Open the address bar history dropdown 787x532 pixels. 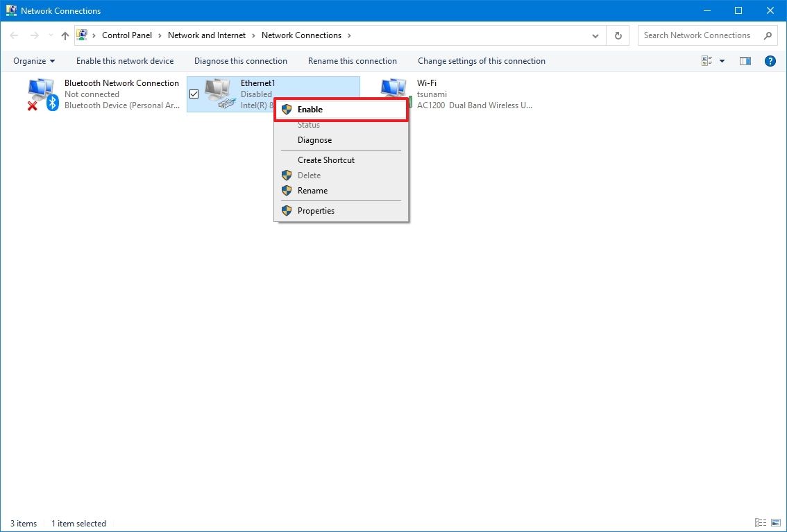click(595, 35)
